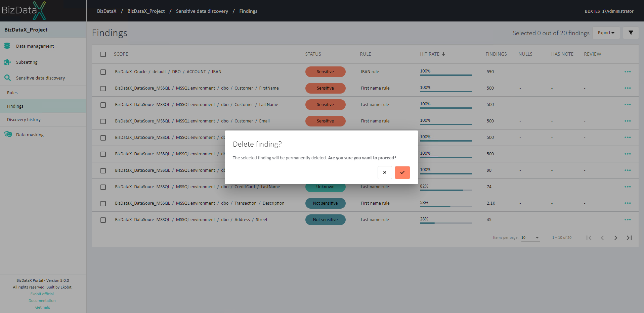The width and height of the screenshot is (644, 313).
Task: Check the Customer / LastName row checkbox
Action: [x=103, y=105]
